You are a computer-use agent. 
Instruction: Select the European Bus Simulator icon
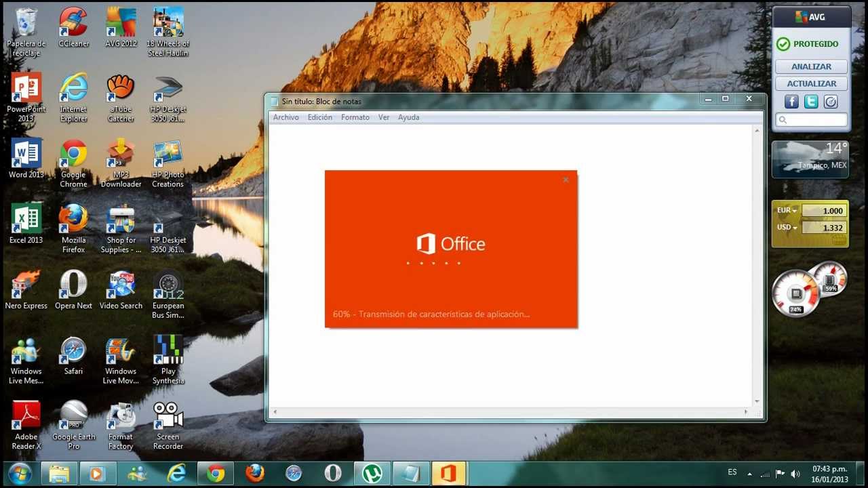click(168, 294)
